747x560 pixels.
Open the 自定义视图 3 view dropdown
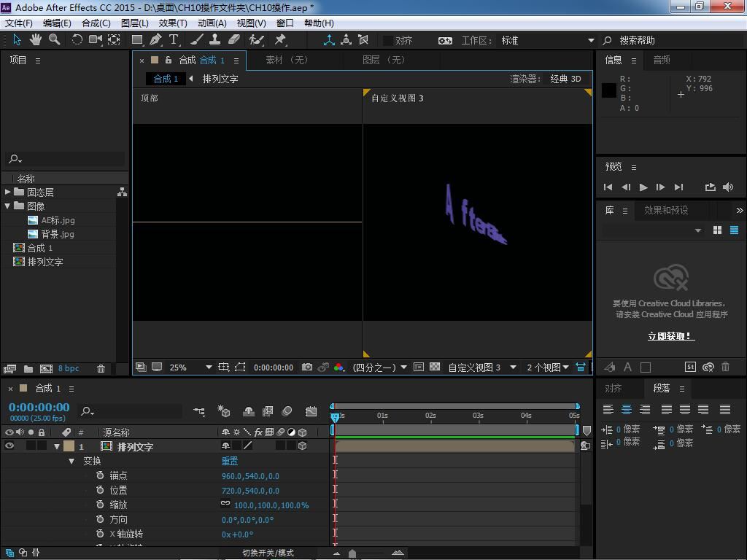point(482,367)
